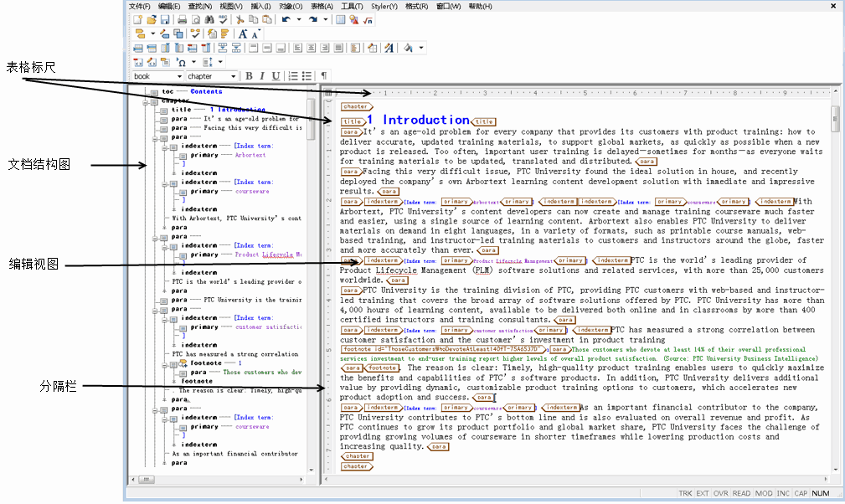Print the document using the printer icon
Viewport: 845px width, 504px height.
(x=183, y=19)
